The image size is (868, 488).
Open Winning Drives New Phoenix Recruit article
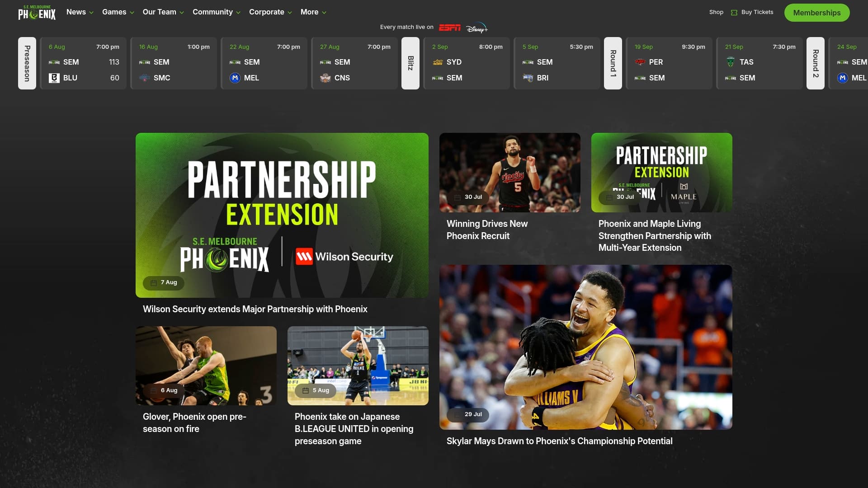pos(487,230)
